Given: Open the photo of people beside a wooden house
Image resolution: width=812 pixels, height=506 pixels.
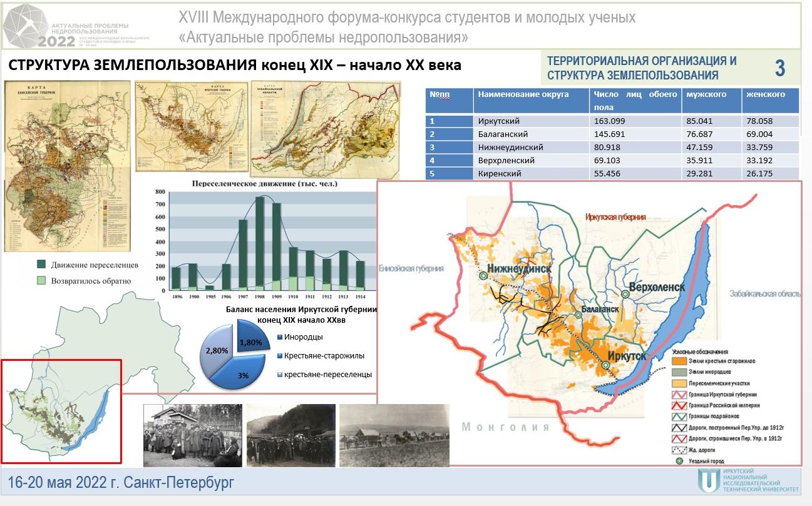Looking at the screenshot, I should click(192, 435).
